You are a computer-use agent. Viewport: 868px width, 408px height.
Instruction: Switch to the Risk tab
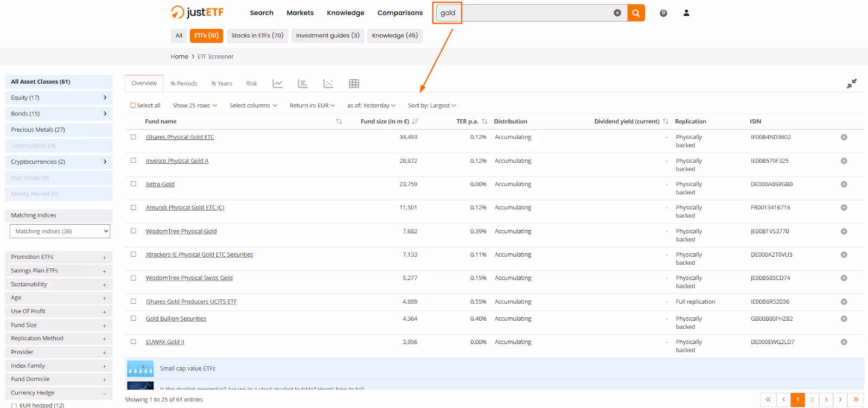(x=251, y=84)
